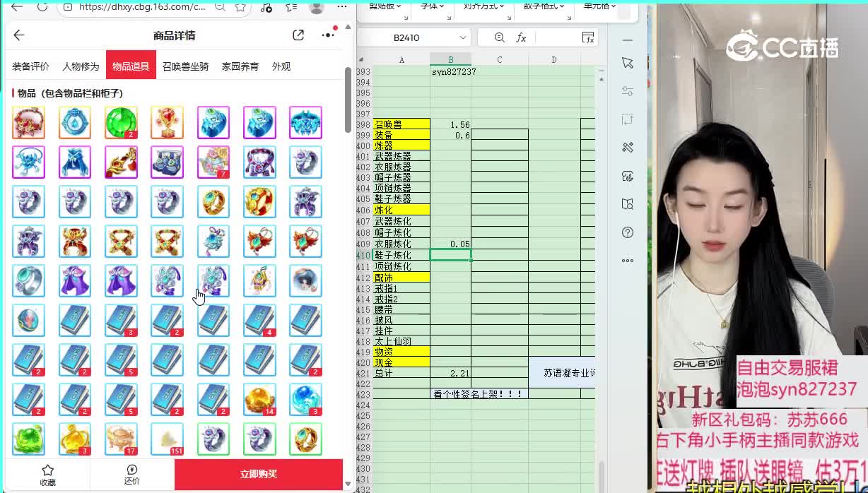Screen dimensions: 868x493
Task: Open the help question mark icon in sidebar
Action: click(627, 232)
